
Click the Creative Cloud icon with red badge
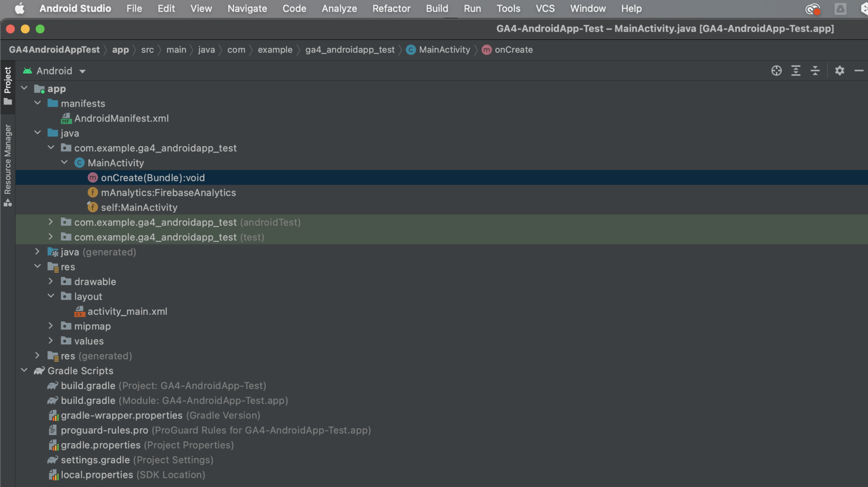click(x=813, y=9)
